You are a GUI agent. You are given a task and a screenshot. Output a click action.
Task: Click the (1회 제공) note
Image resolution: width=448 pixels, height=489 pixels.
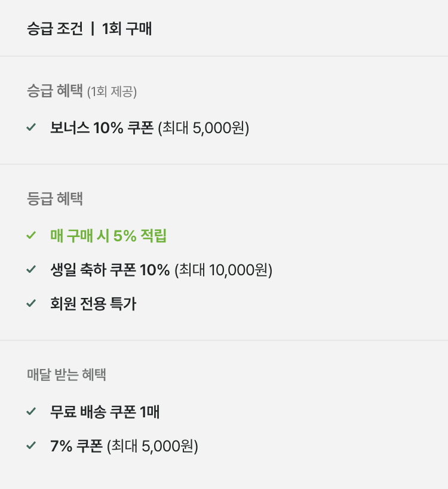[x=112, y=92]
